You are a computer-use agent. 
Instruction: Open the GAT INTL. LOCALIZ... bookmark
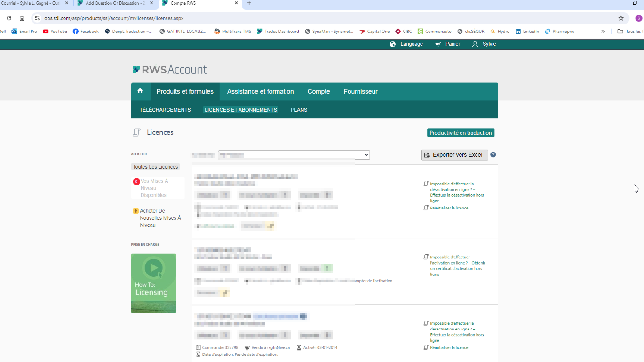[x=183, y=32]
